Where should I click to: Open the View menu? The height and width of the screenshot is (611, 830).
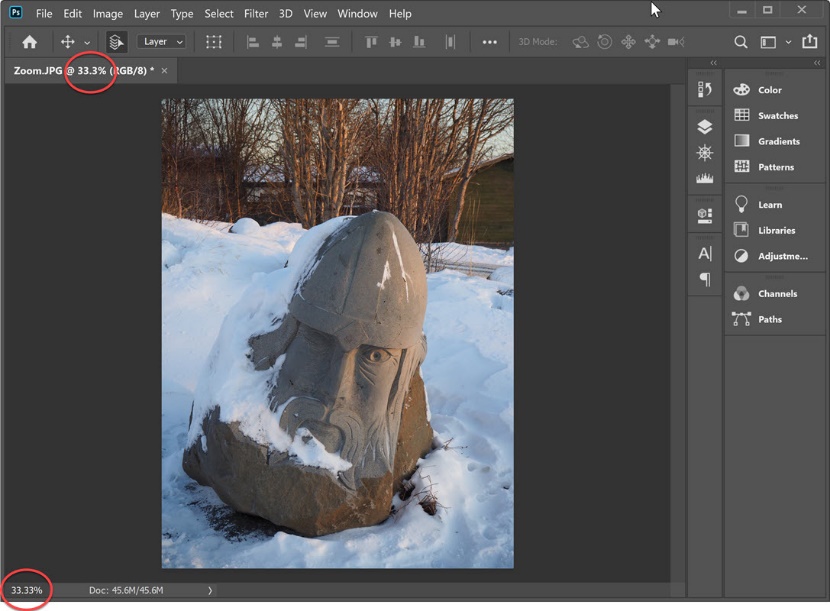[x=315, y=14]
